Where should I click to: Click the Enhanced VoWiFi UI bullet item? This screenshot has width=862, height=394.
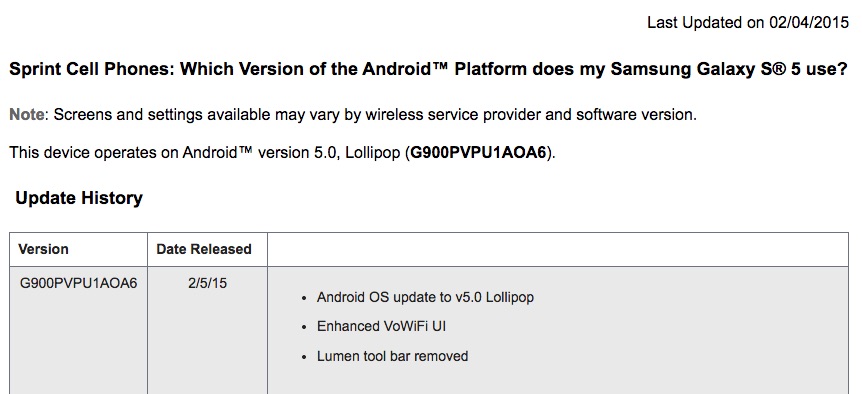pos(381,326)
